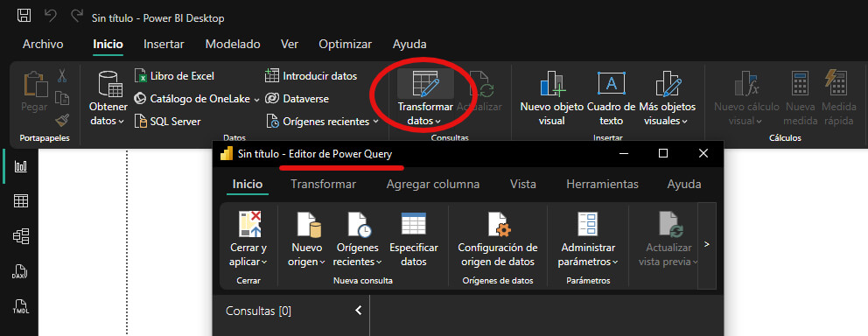
Task: Minimize the Power Query Editor window
Action: coord(623,153)
